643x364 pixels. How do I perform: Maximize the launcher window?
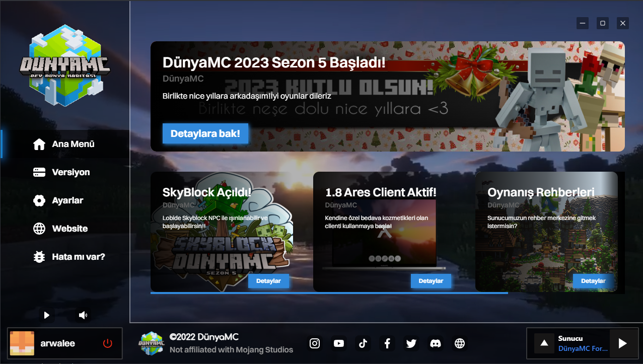point(603,23)
